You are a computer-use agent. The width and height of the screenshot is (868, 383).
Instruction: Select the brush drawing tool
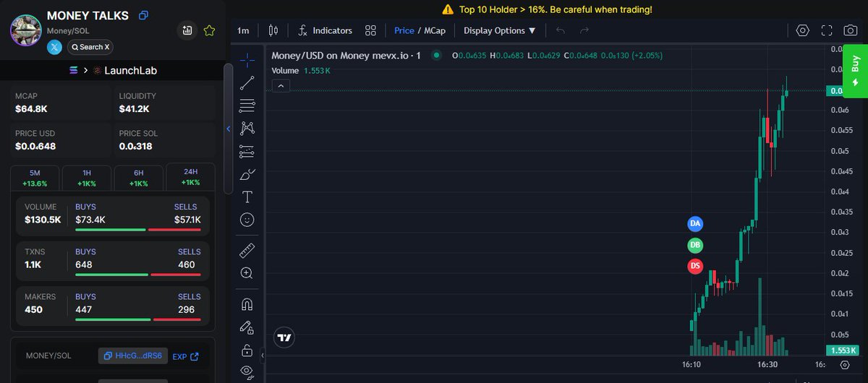coord(247,174)
